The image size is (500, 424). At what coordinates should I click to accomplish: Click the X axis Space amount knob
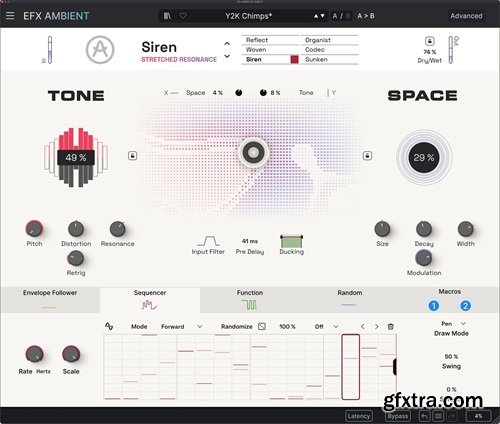click(x=239, y=93)
